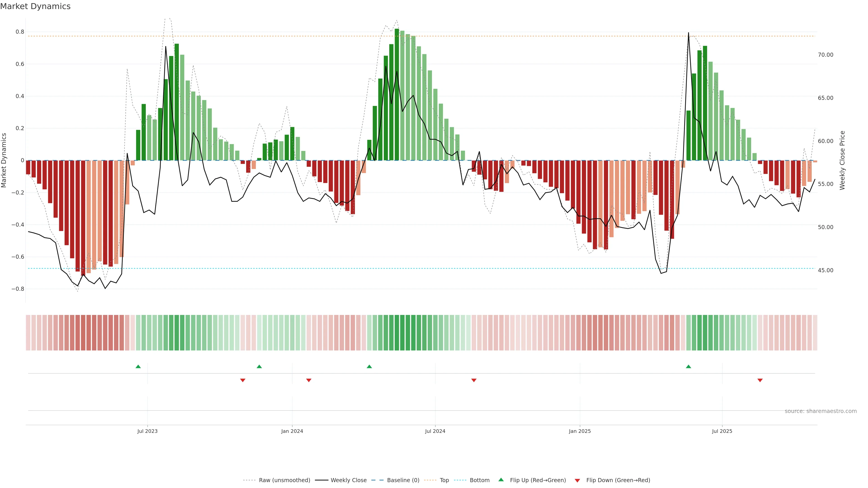Click the Jan 2025 x-axis date label

coord(580,431)
